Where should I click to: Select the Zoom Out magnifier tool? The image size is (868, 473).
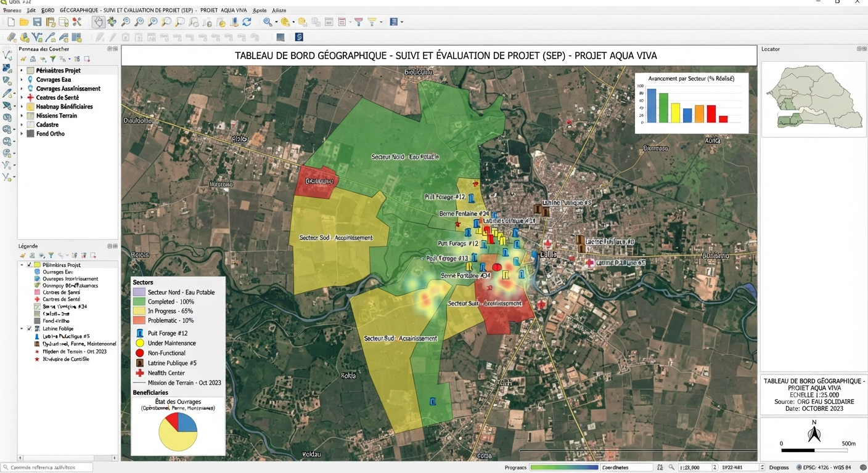pyautogui.click(x=139, y=22)
